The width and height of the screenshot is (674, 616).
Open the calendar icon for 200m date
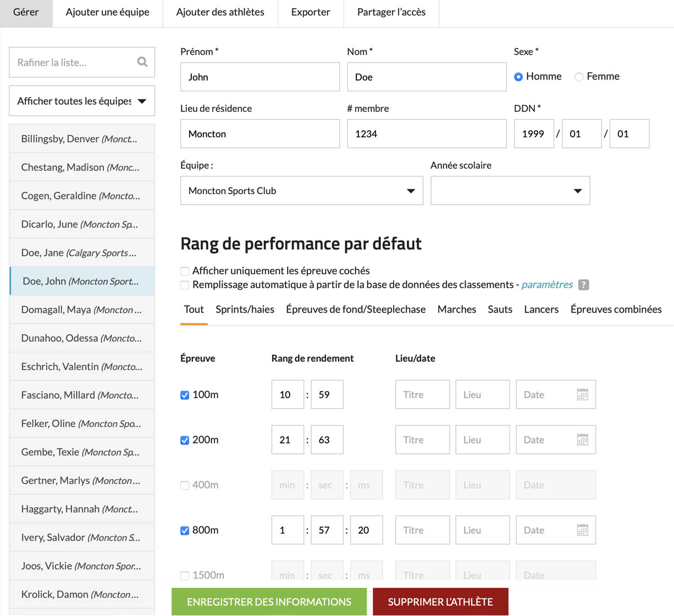pos(582,440)
